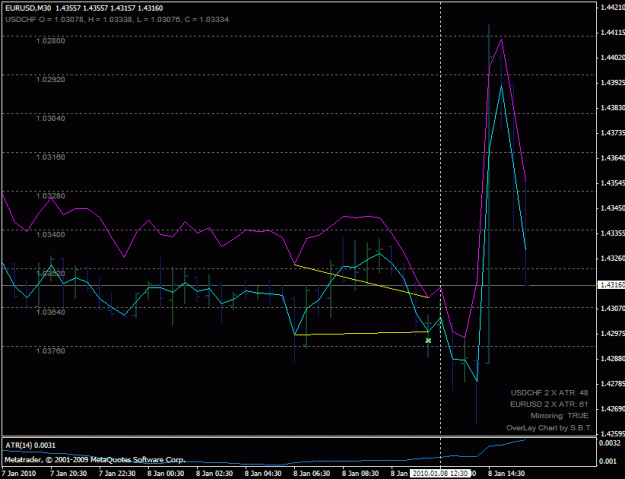The image size is (625, 479).
Task: Click overlay price label 1.02920
Action: click(x=51, y=79)
